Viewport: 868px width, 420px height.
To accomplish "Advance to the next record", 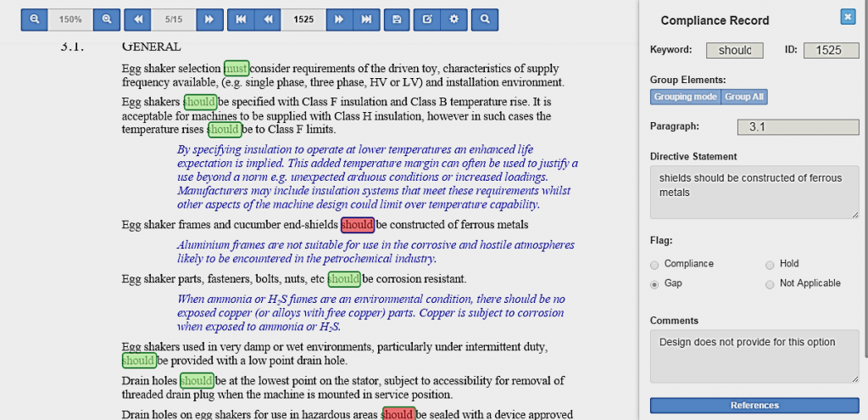I will (x=339, y=20).
